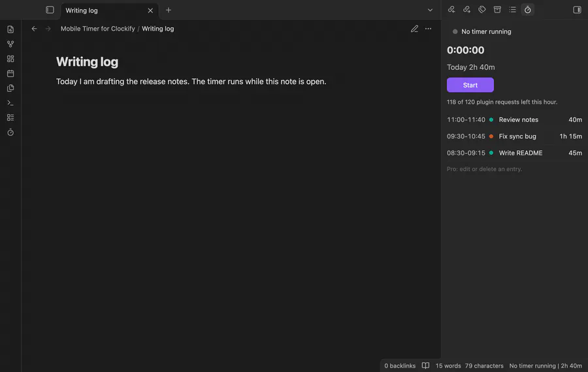
Task: Insert template using the ribbon icon
Action: tap(10, 88)
